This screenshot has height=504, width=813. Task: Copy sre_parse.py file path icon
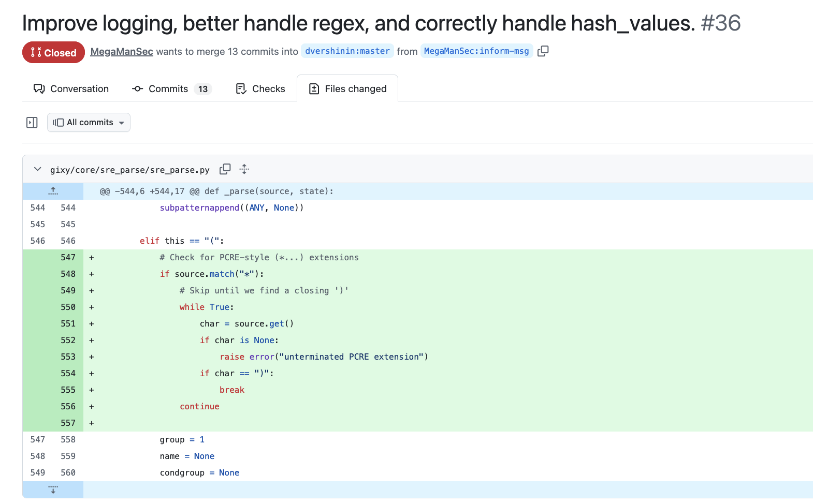pos(225,169)
